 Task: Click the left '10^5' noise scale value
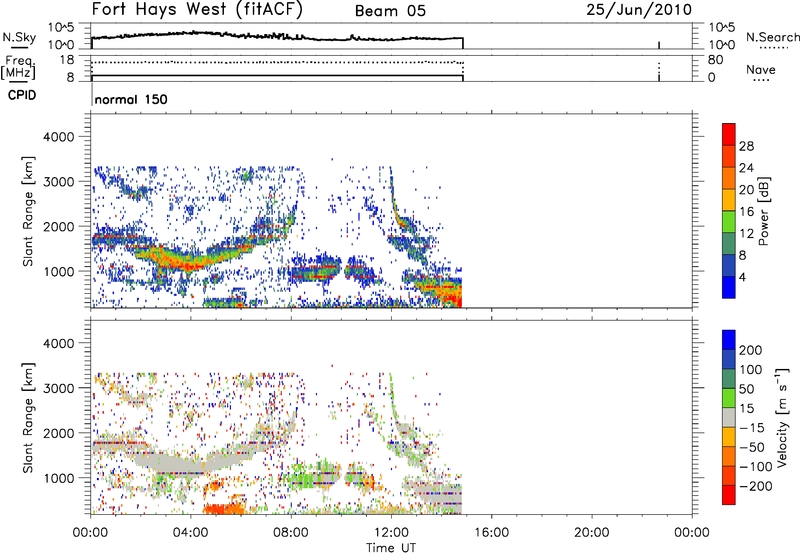pos(61,27)
